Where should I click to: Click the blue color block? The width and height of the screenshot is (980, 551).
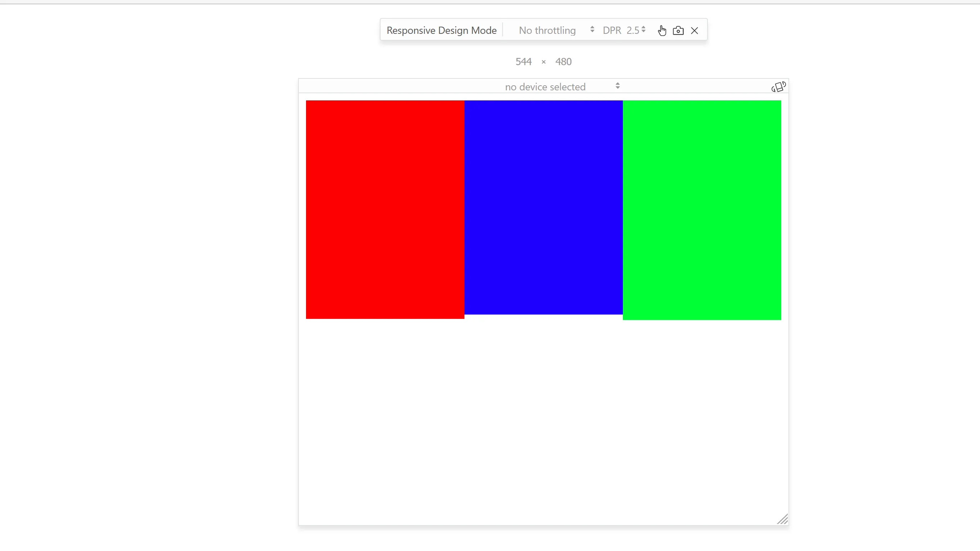pyautogui.click(x=543, y=207)
